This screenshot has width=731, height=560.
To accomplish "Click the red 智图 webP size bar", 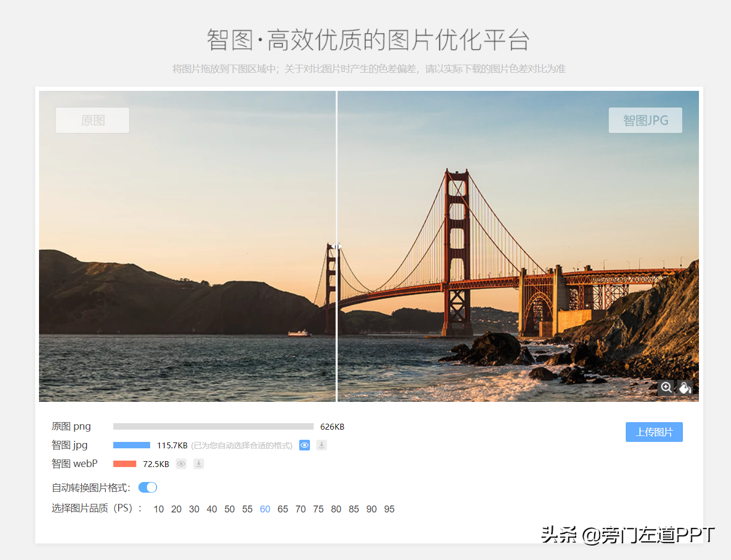I will pos(125,464).
